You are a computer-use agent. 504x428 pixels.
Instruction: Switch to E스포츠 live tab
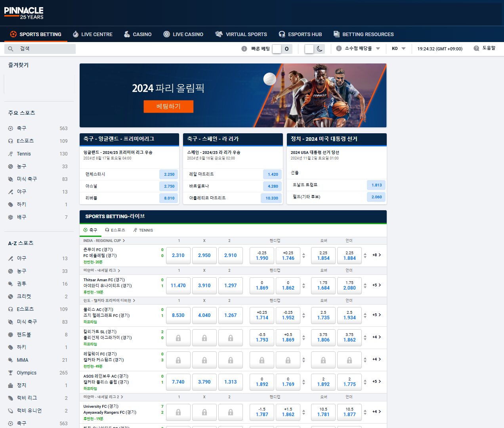(x=115, y=230)
